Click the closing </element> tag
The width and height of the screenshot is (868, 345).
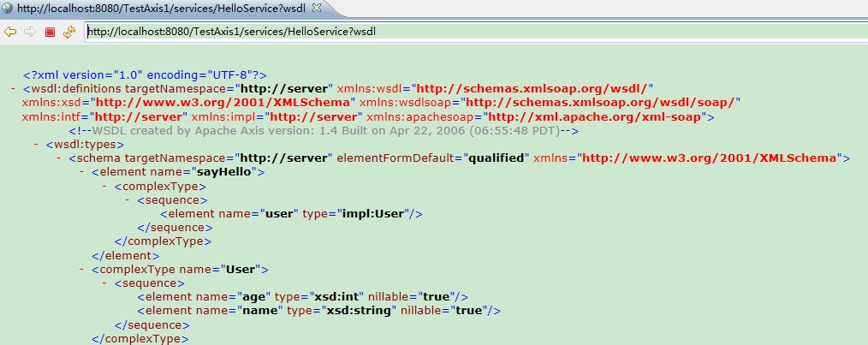click(x=126, y=256)
